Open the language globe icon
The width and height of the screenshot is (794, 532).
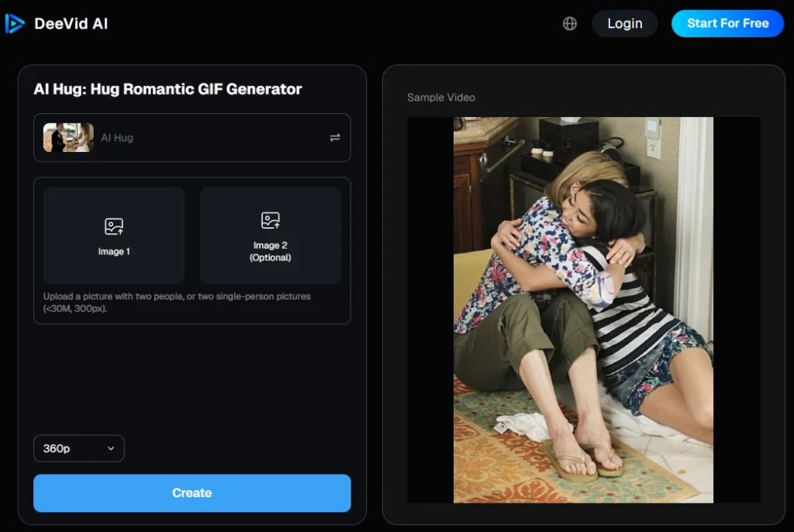coord(570,23)
